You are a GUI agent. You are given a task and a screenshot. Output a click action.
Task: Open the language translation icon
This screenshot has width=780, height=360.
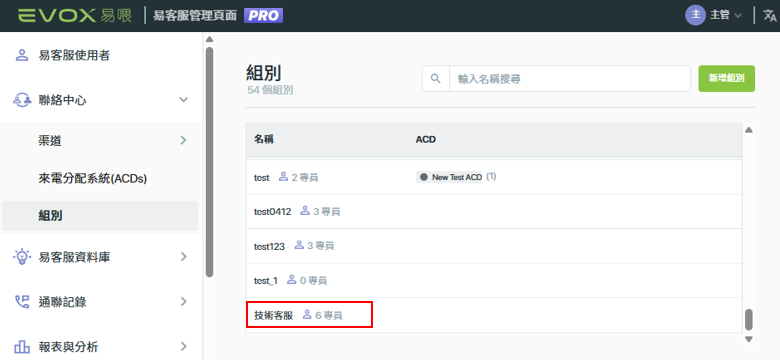click(x=769, y=15)
